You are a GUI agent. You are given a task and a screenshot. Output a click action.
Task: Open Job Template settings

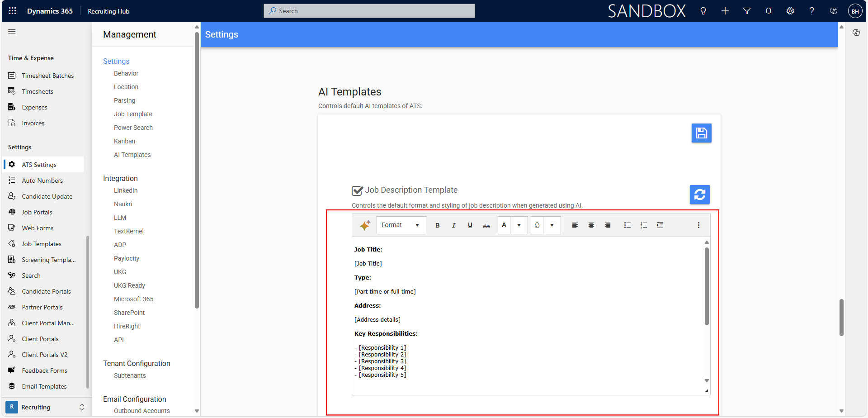pyautogui.click(x=133, y=114)
